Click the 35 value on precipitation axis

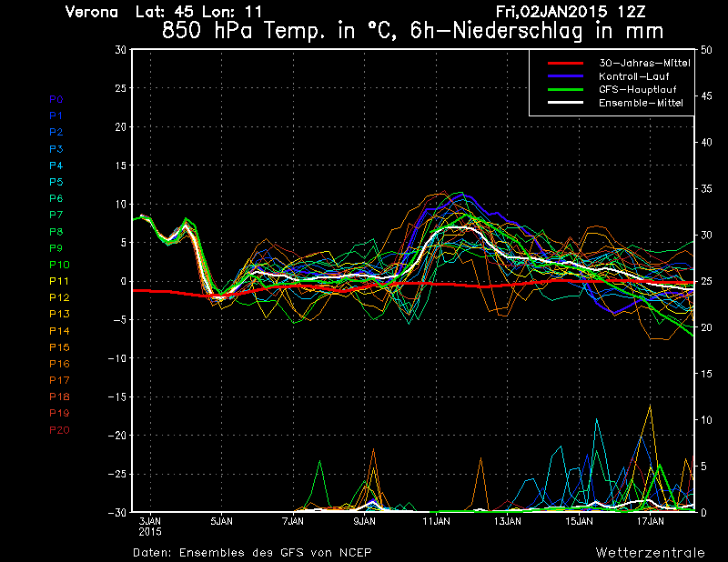pyautogui.click(x=706, y=189)
